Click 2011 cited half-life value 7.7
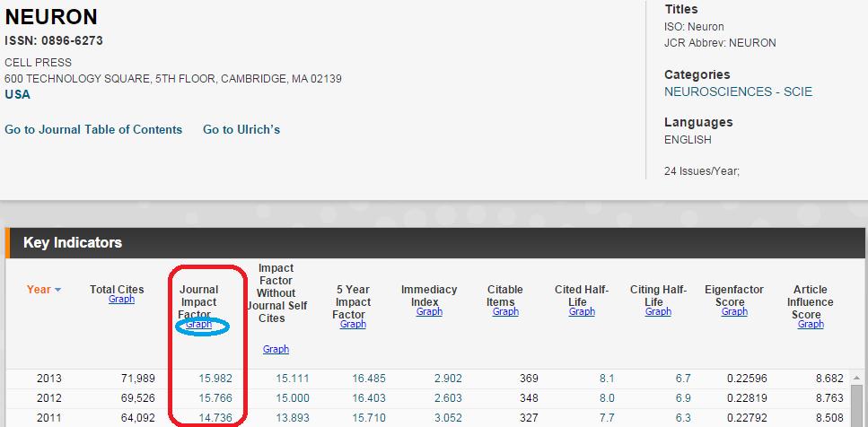The height and width of the screenshot is (427, 868). pyautogui.click(x=607, y=418)
